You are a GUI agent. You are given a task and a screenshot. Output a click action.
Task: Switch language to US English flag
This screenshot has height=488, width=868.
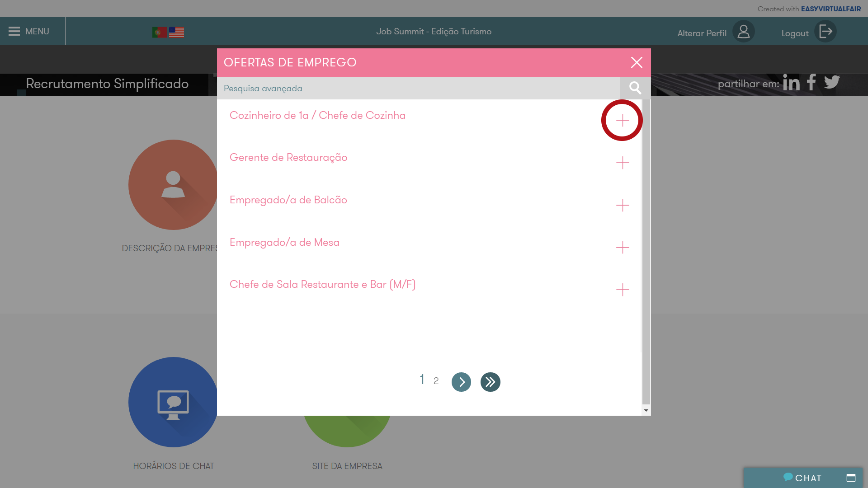[176, 32]
